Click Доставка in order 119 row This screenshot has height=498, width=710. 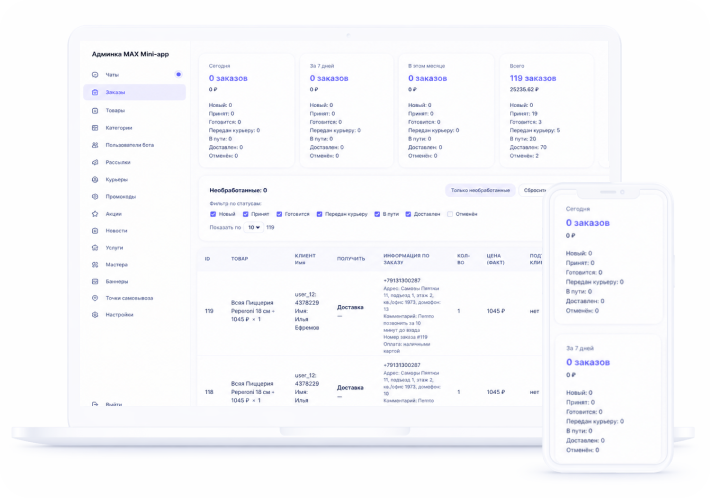click(x=350, y=307)
